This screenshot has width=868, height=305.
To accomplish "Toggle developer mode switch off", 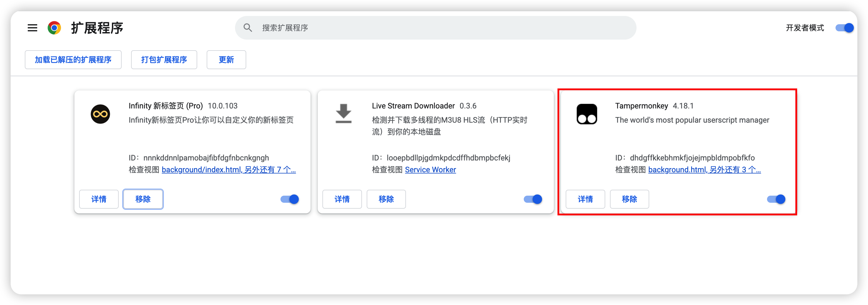I will [844, 28].
